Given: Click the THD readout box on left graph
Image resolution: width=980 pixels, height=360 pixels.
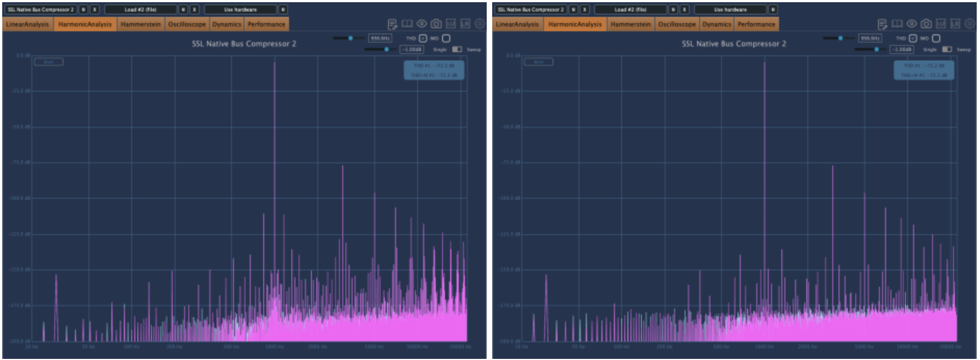Looking at the screenshot, I should pyautogui.click(x=434, y=70).
